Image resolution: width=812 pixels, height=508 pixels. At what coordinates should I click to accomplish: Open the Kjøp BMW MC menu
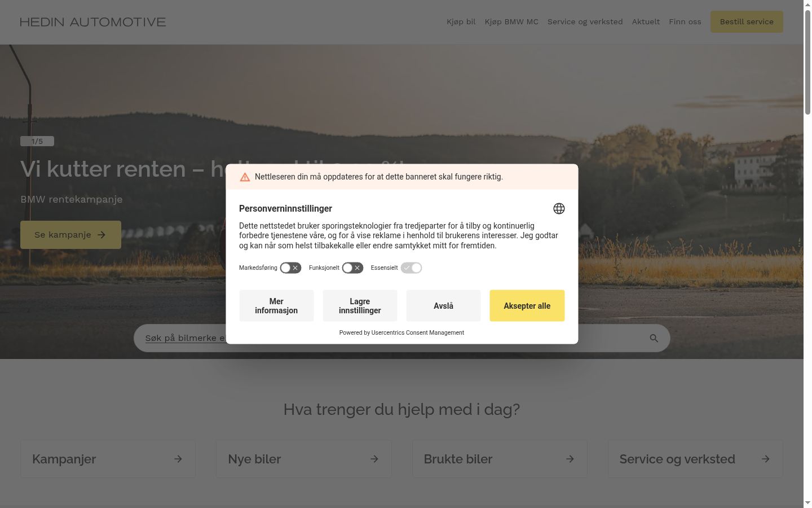pos(511,22)
